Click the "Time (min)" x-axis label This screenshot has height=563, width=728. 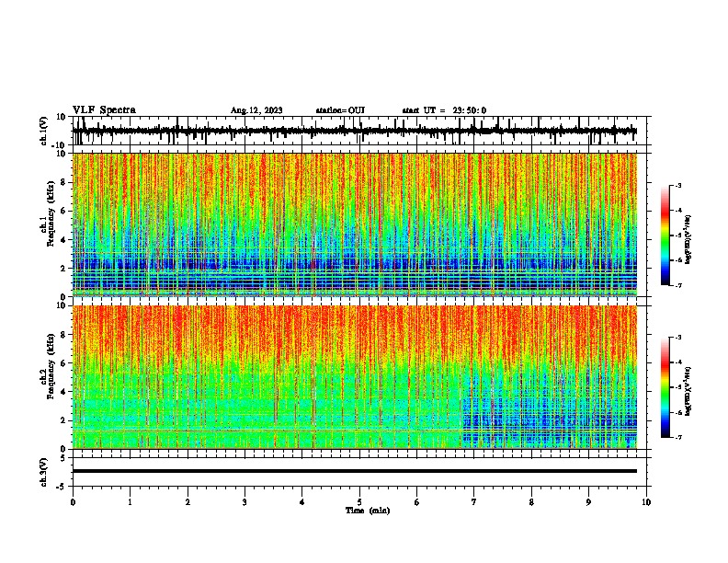[x=368, y=511]
